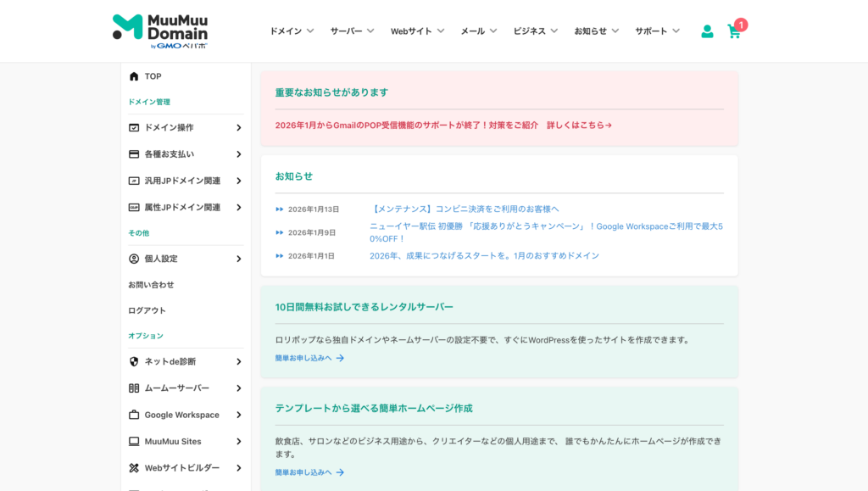Open the コンビニ決済 maintenance notice link

tap(464, 209)
